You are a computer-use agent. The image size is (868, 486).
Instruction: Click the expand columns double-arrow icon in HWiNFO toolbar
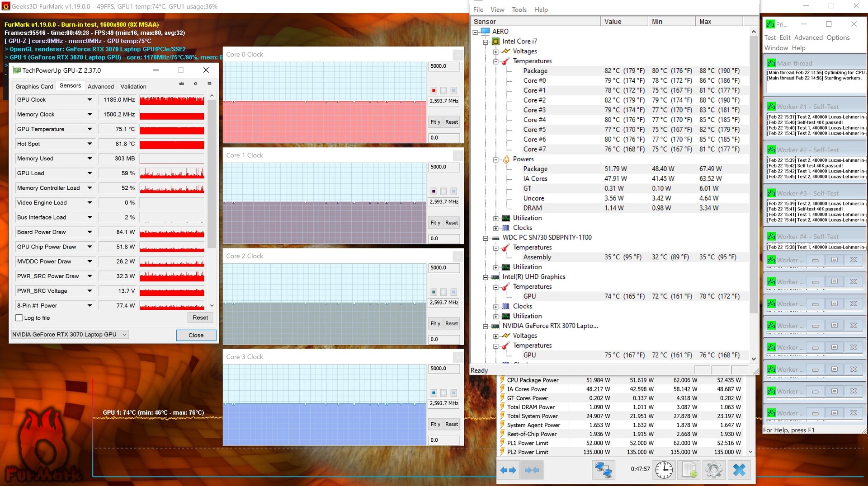point(508,470)
